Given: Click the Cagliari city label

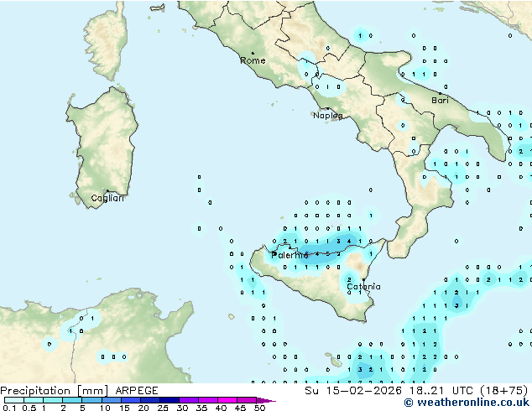Looking at the screenshot, I should tap(107, 198).
